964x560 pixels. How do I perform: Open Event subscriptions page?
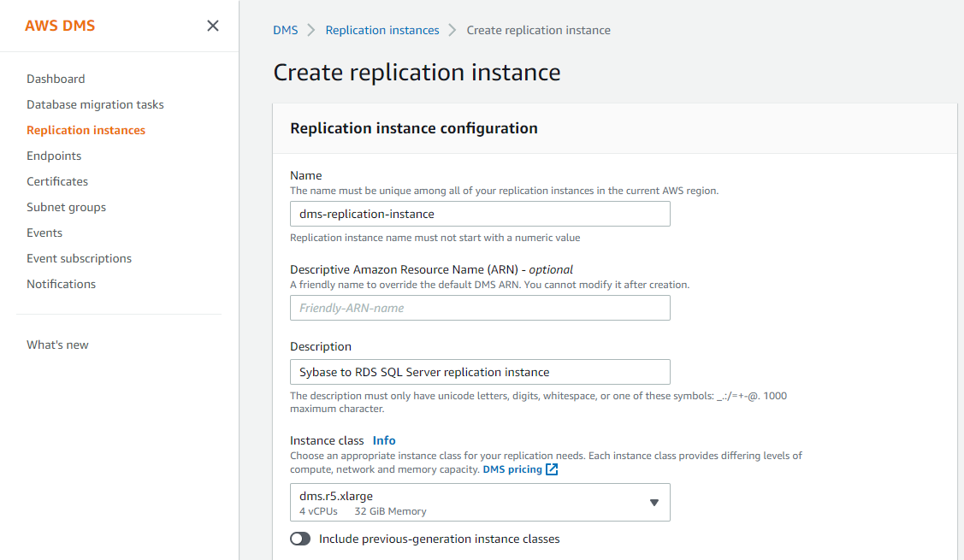coord(79,258)
